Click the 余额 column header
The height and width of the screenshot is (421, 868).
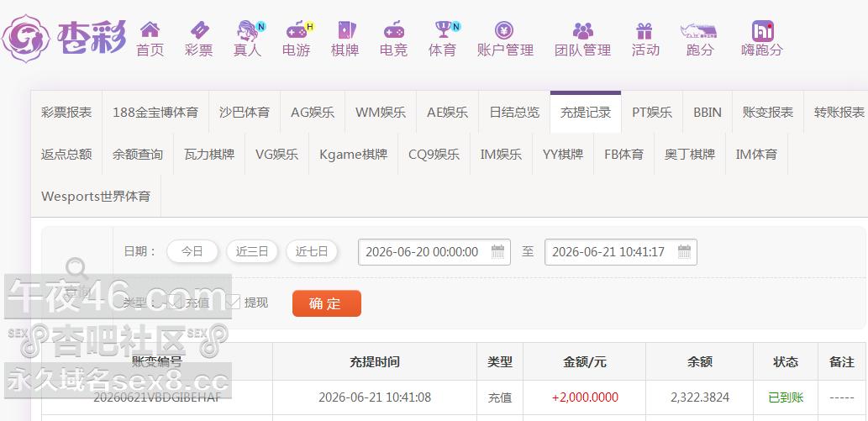click(x=700, y=361)
